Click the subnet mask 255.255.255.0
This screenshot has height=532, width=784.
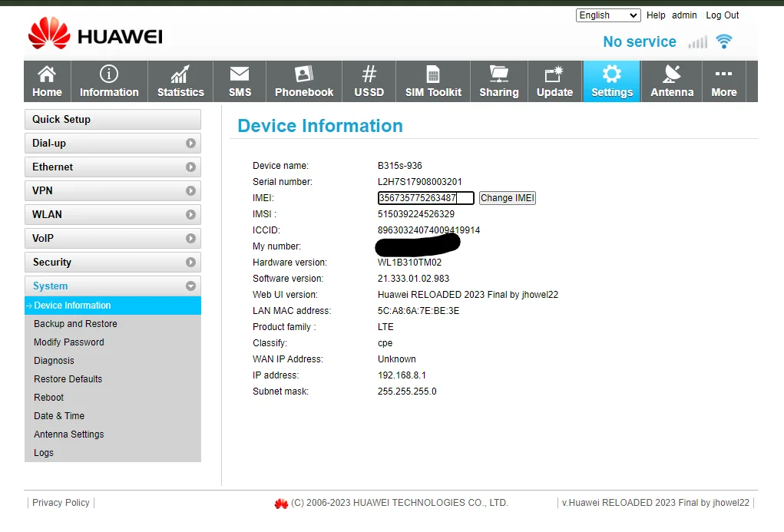pos(407,392)
